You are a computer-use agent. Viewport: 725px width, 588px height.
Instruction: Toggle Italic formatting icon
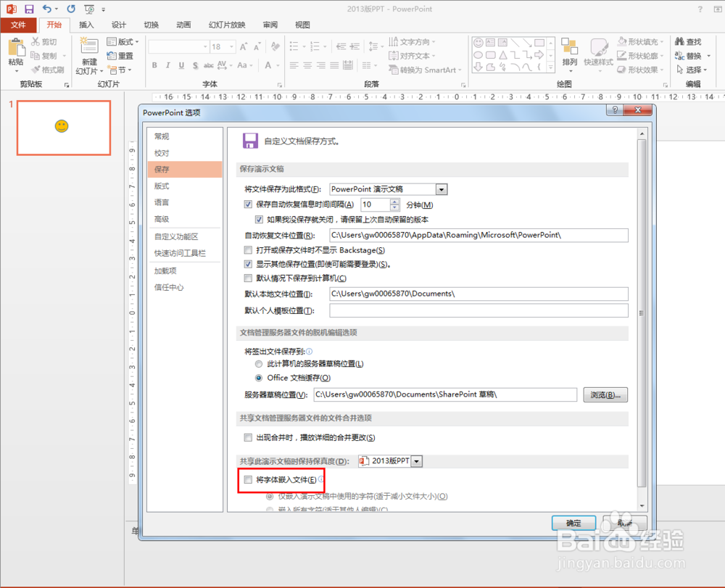(x=168, y=66)
